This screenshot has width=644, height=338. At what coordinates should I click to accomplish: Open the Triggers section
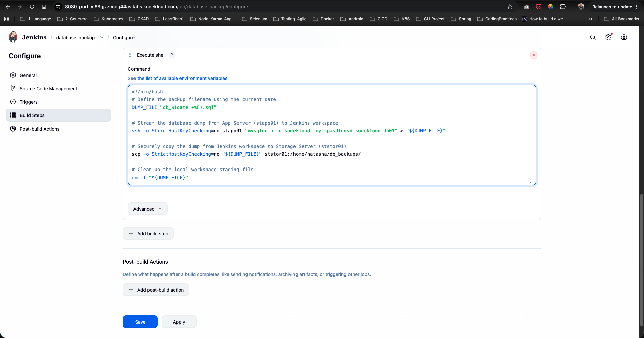coord(59,102)
